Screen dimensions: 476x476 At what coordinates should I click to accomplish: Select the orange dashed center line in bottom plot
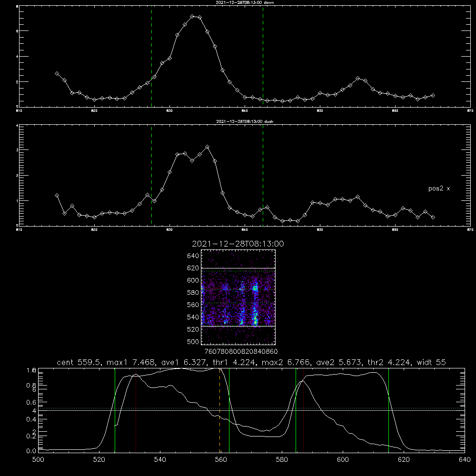point(219,410)
